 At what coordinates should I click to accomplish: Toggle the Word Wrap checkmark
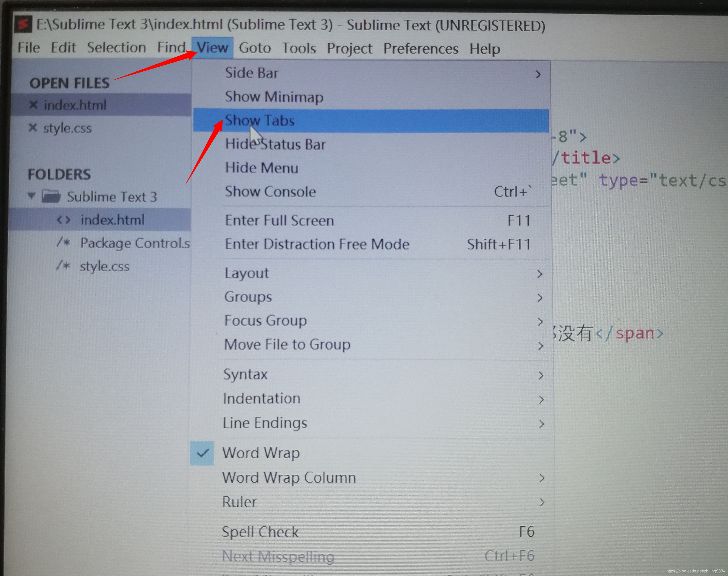pos(202,453)
